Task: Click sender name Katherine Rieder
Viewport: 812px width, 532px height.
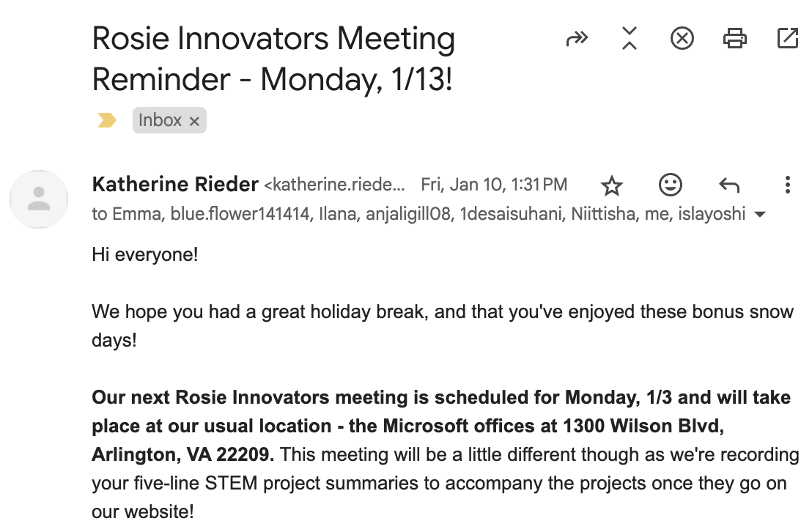Action: [175, 185]
